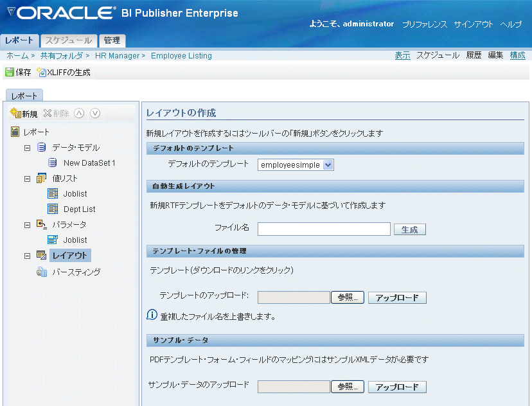Screen dimensions: 532x406
Task: Go to 共有フォルダ breadcrumb
Action: pos(62,56)
